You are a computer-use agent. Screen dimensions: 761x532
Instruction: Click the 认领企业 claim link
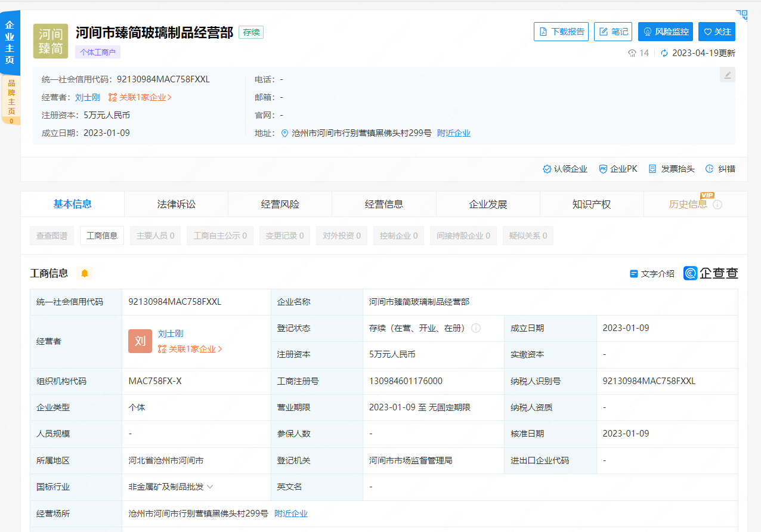565,169
